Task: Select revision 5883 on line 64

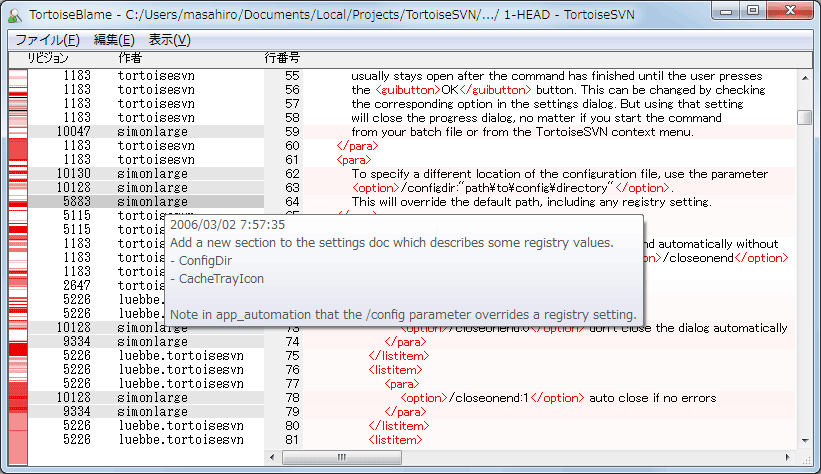Action: click(x=77, y=202)
